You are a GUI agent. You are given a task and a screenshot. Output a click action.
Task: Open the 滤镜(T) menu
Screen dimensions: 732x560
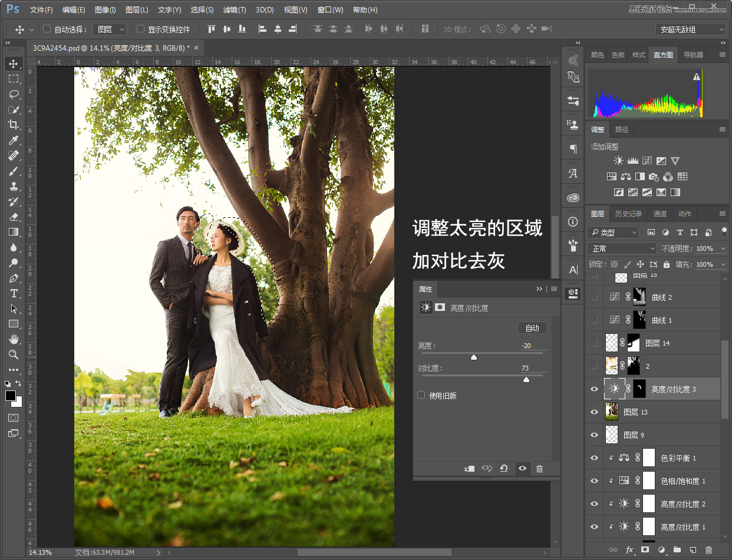[x=235, y=10]
